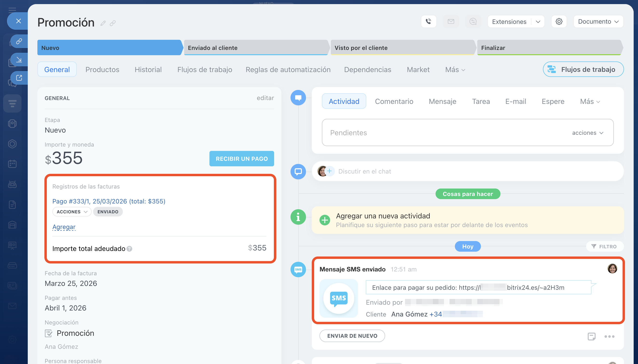The width and height of the screenshot is (638, 364).
Task: Click pencil icon to rename Promoción
Action: [x=103, y=23]
